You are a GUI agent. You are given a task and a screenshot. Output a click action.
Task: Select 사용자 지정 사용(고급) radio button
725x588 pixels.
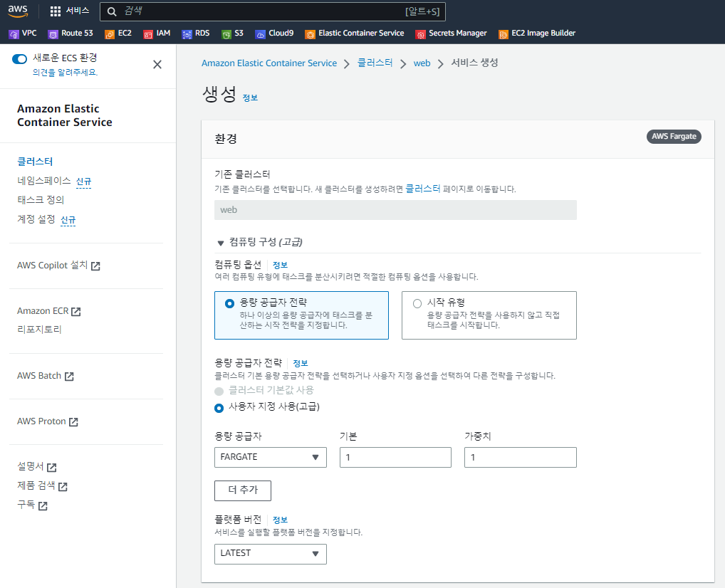(x=219, y=408)
